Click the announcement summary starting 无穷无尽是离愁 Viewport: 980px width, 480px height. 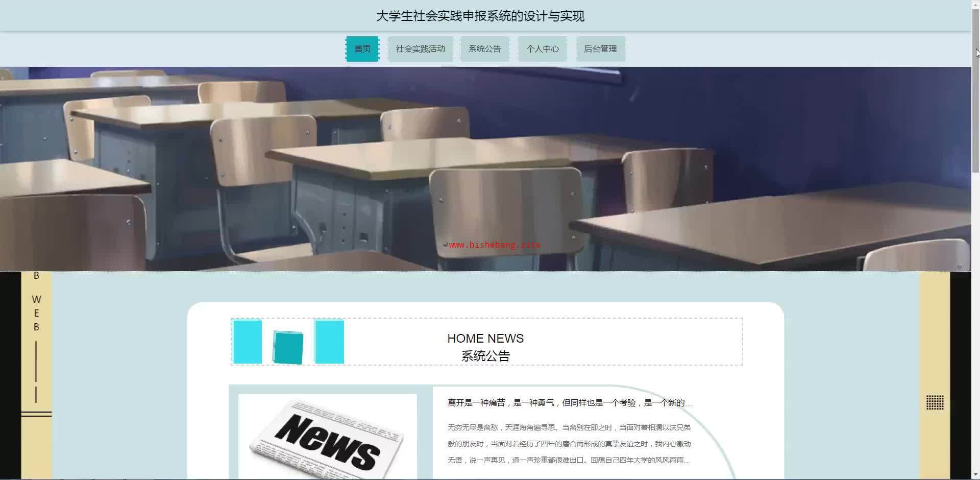click(570, 444)
